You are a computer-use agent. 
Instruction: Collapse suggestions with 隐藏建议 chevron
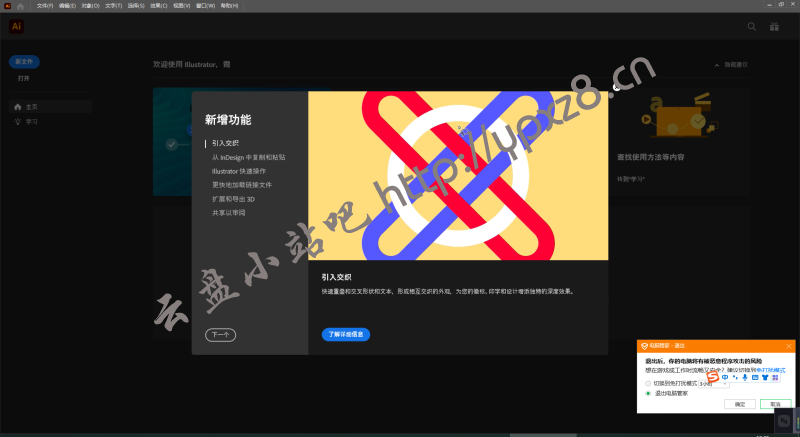point(717,65)
